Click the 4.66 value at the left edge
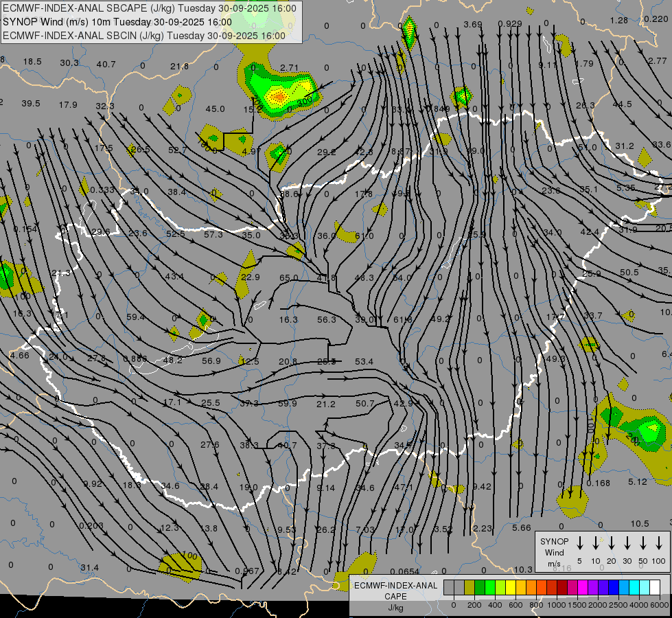Screen dimensions: 672x618 (x=20, y=356)
